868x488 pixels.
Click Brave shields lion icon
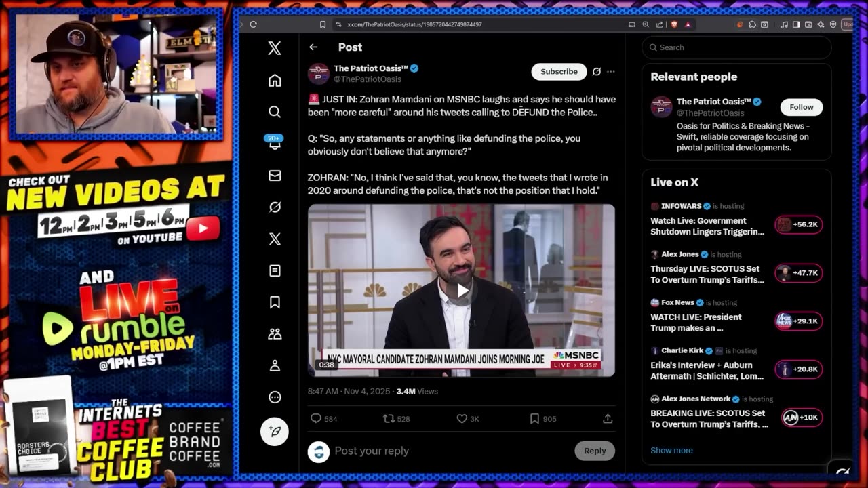[x=674, y=24]
